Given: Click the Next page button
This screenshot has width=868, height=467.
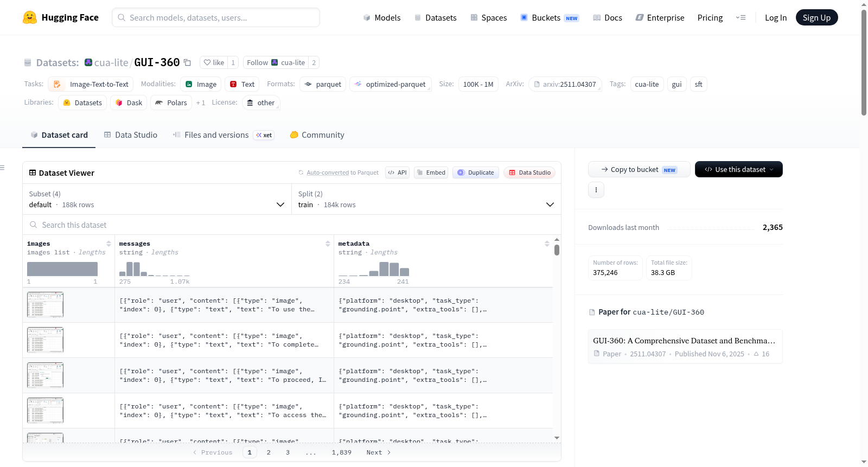Looking at the screenshot, I should coord(378,452).
